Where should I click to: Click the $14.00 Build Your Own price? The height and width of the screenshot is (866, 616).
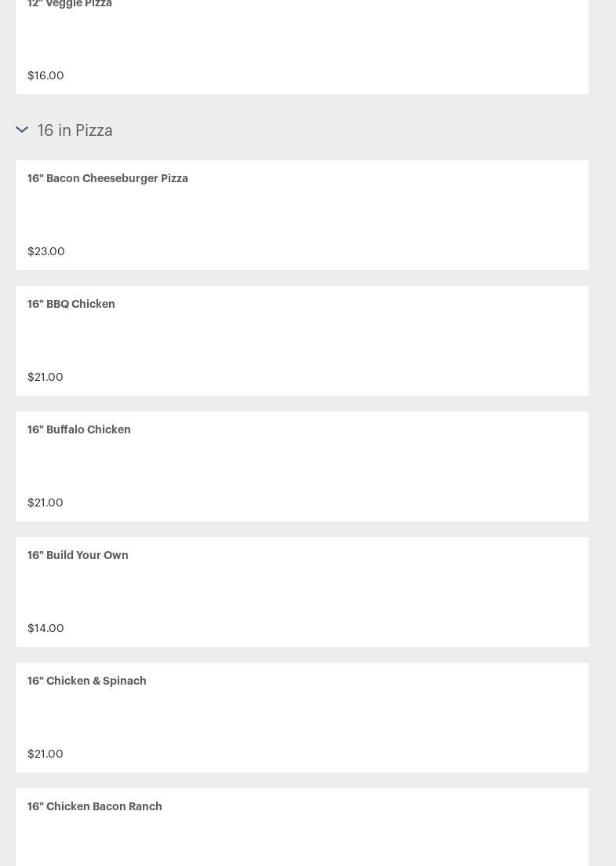click(46, 628)
